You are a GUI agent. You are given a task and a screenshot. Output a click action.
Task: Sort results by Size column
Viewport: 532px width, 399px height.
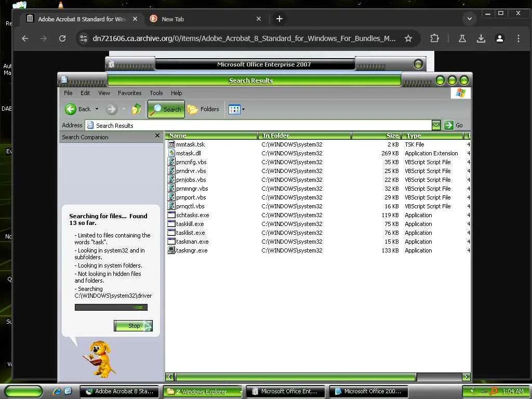(376, 136)
